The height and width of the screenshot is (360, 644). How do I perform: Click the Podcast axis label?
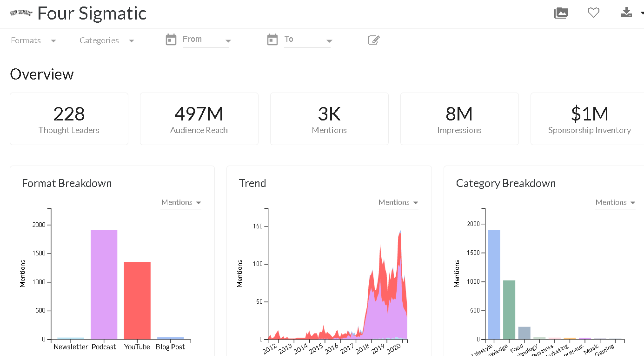104,347
